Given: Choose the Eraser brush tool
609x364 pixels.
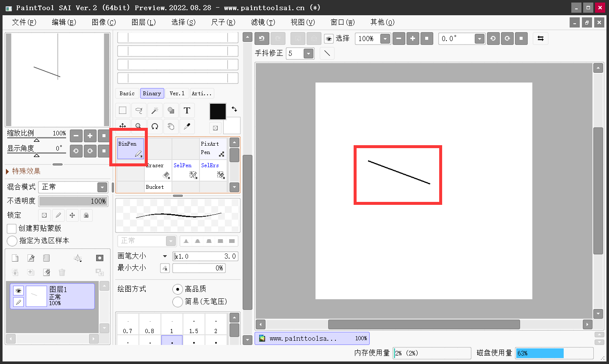Looking at the screenshot, I should click(158, 170).
